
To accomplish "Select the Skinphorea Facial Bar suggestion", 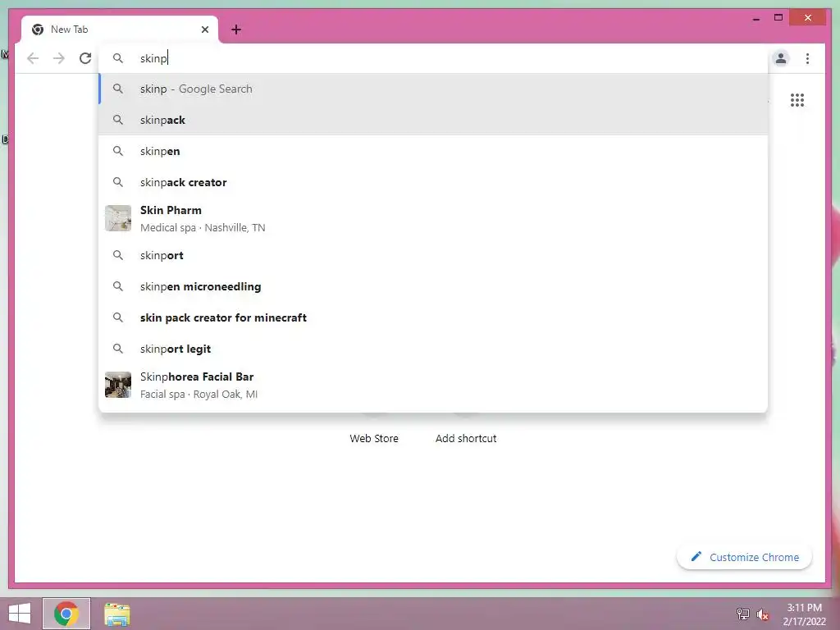I will pos(433,386).
